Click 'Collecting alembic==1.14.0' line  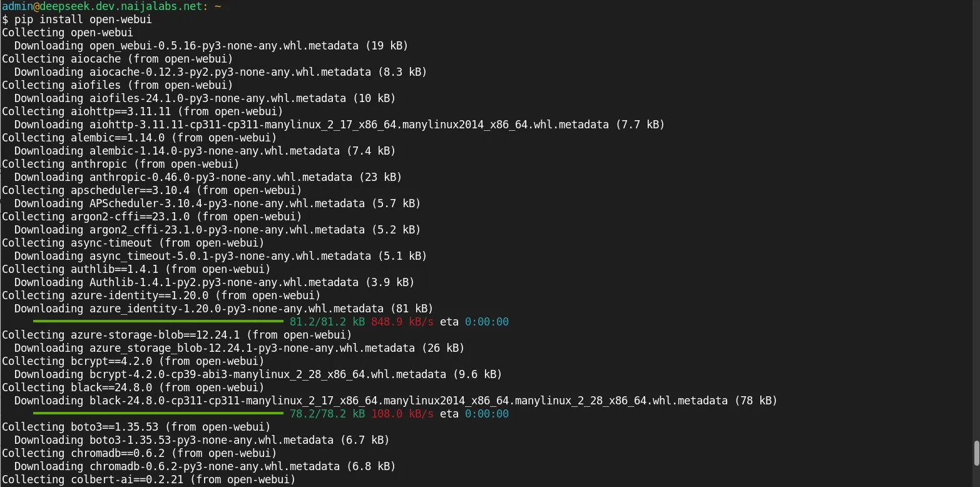tap(140, 138)
